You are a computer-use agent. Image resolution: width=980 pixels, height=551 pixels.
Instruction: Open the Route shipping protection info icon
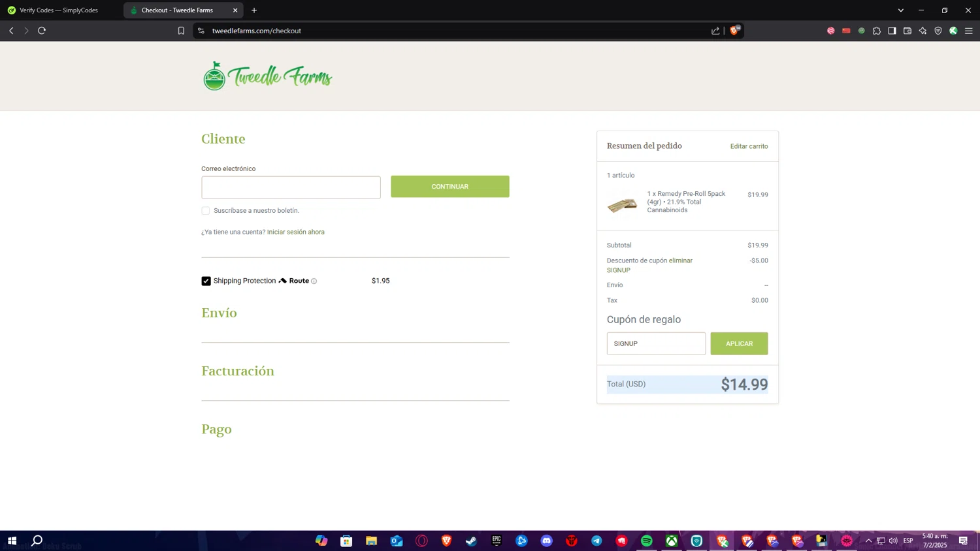pos(314,281)
